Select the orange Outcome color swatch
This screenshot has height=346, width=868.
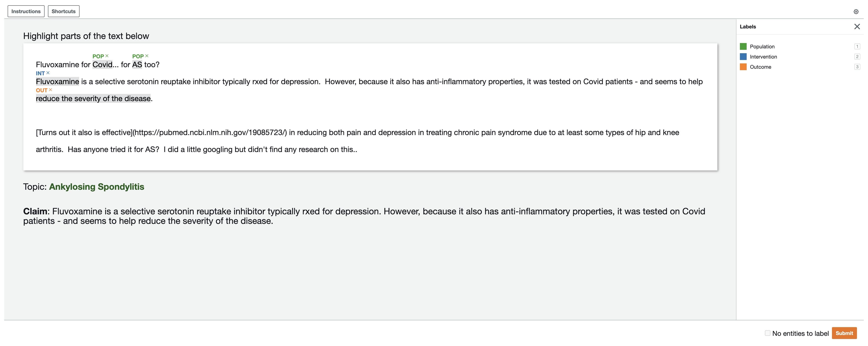(x=743, y=67)
